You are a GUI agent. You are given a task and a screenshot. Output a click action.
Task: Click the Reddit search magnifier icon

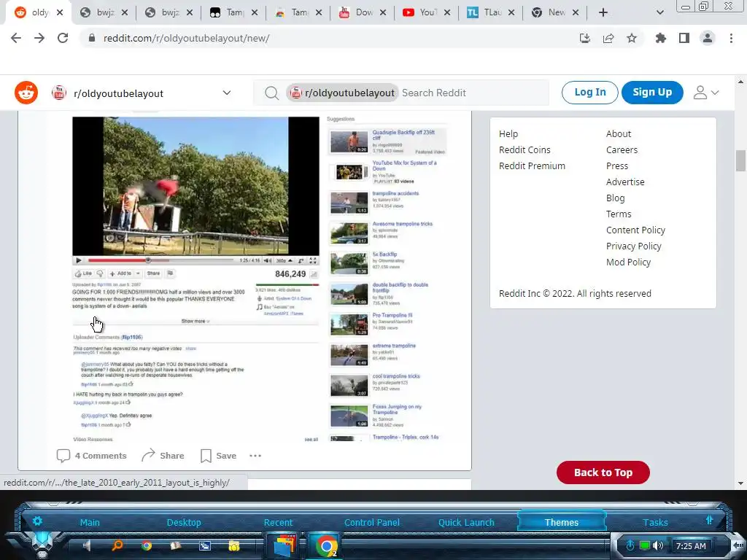pyautogui.click(x=271, y=93)
